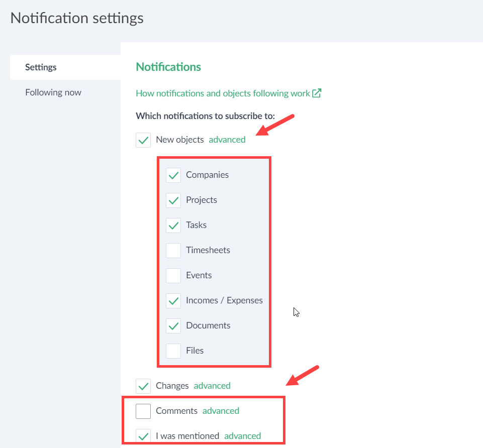Open advanced options for New objects

227,140
